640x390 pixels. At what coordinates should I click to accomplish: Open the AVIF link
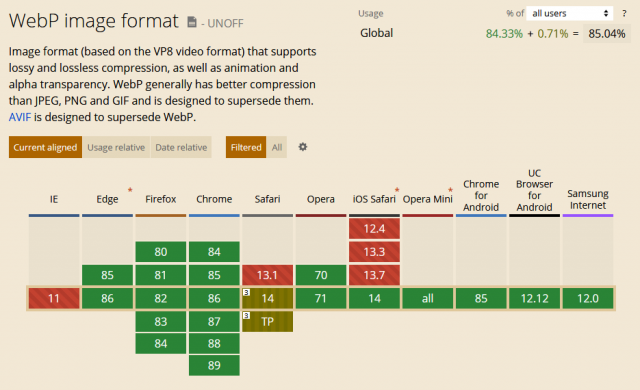click(x=20, y=117)
